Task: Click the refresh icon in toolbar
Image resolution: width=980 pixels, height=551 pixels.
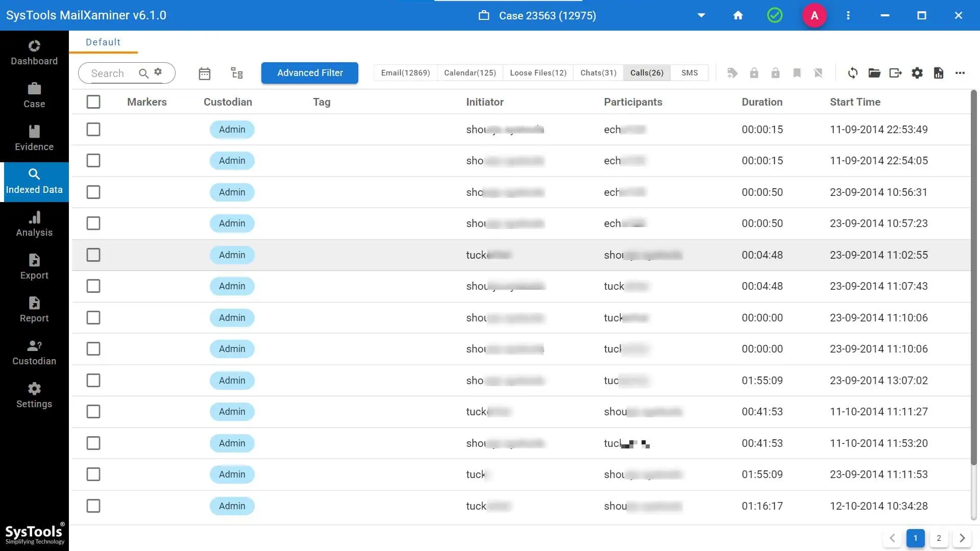Action: (x=853, y=73)
